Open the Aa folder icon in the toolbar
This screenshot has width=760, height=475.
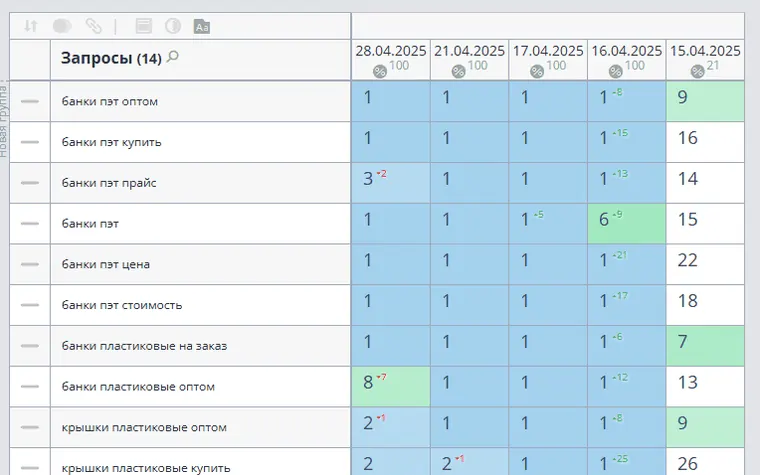pyautogui.click(x=202, y=26)
